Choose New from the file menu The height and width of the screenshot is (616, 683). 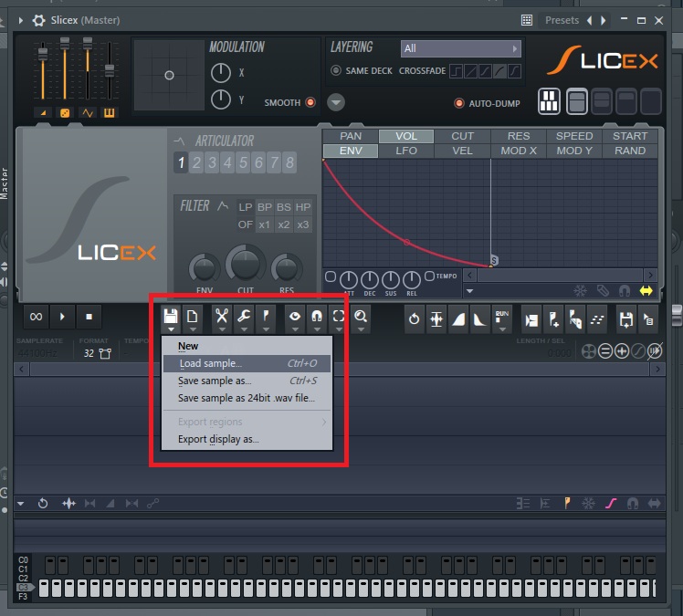click(x=247, y=346)
